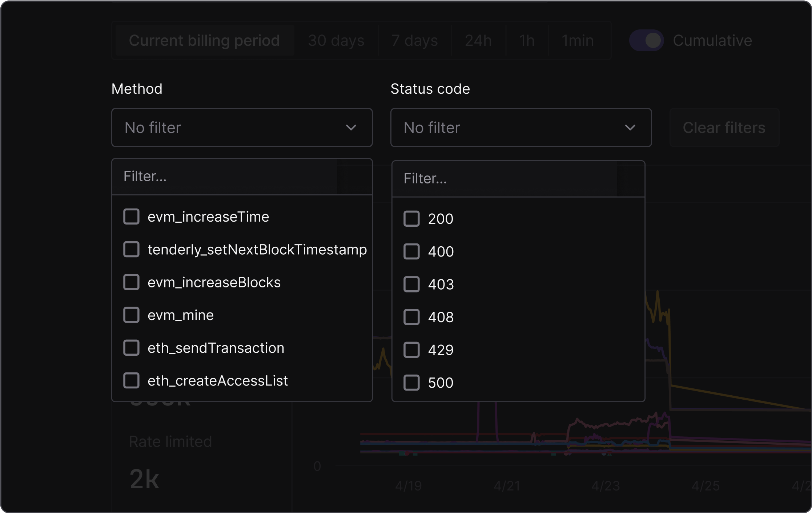Select the tenderly_setNextBlockTimestamp method
The width and height of the screenshot is (812, 513).
point(131,249)
